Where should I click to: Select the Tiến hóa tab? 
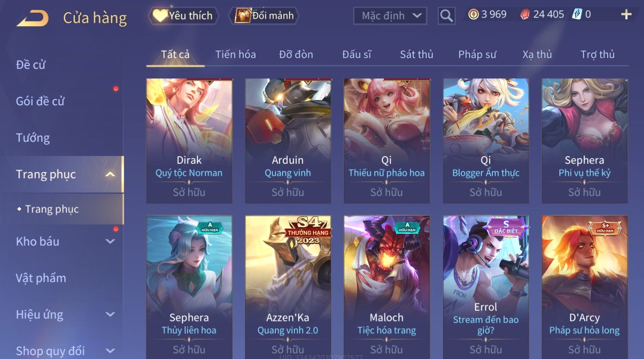(x=236, y=54)
